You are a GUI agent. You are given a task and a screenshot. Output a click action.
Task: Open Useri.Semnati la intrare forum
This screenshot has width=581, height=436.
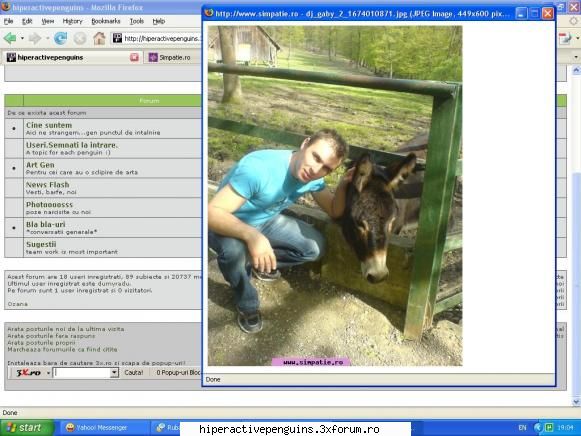72,145
